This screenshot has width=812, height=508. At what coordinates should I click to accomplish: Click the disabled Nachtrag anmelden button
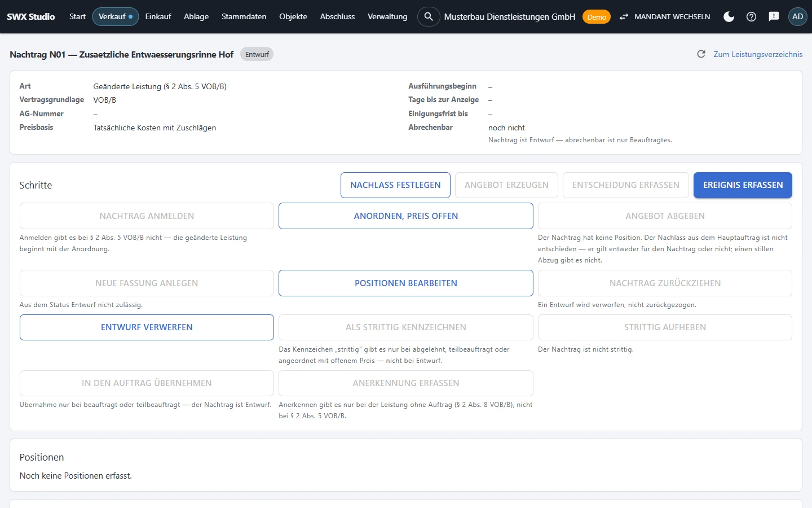(147, 216)
